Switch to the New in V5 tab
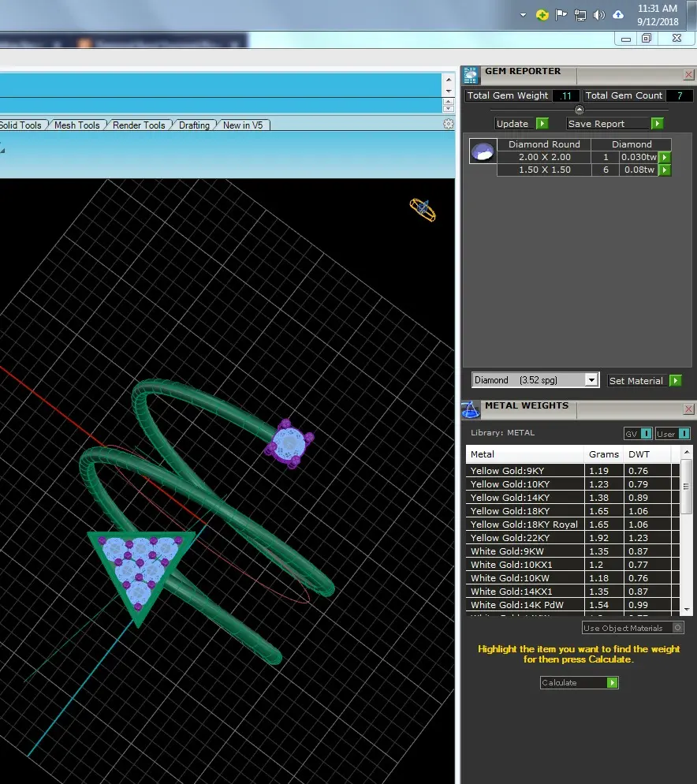 tap(243, 125)
